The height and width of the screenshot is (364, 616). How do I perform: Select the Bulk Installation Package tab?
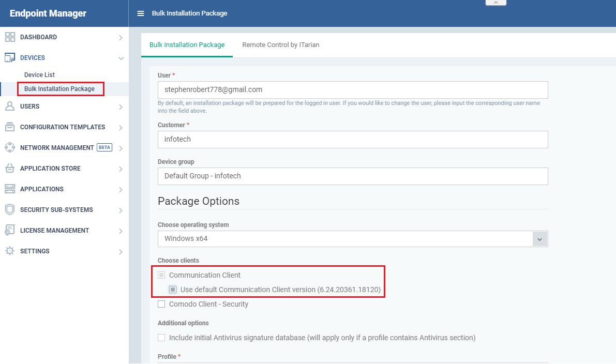coord(187,44)
